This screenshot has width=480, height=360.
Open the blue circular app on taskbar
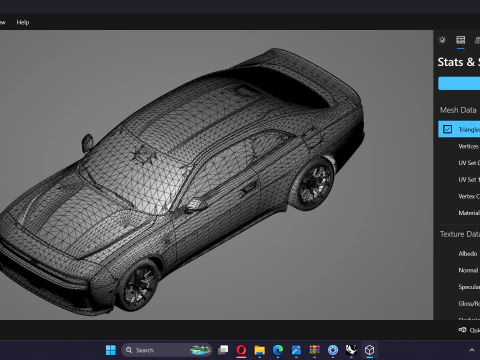pos(333,350)
